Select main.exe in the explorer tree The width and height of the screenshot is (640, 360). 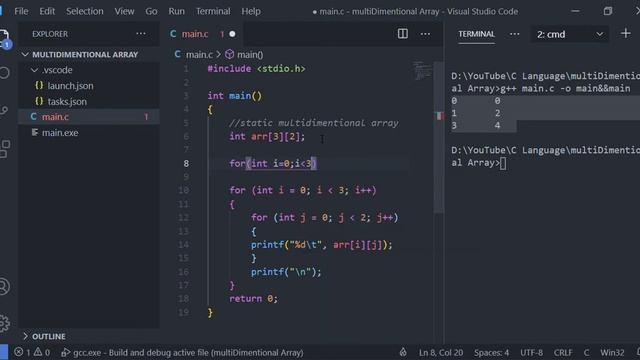pos(60,133)
